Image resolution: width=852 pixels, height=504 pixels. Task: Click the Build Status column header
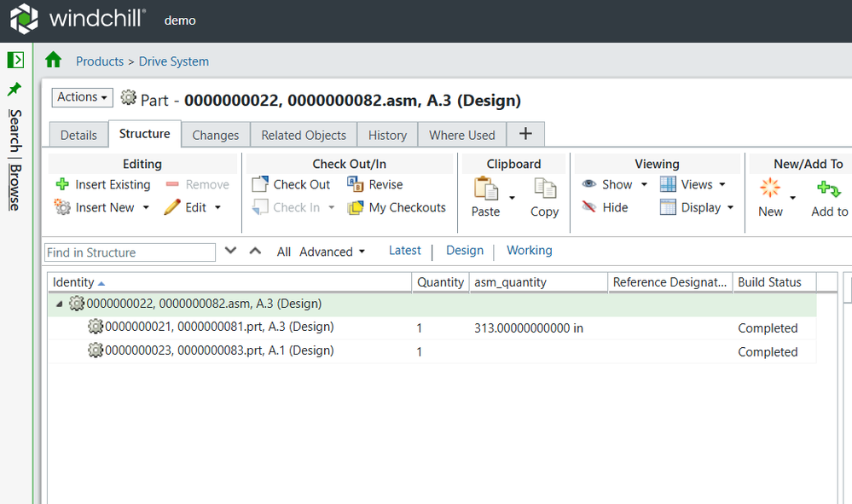pos(774,282)
